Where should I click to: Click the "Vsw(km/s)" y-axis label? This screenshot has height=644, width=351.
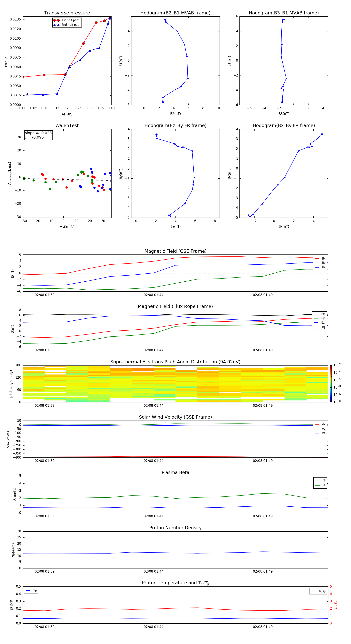(x=8, y=439)
